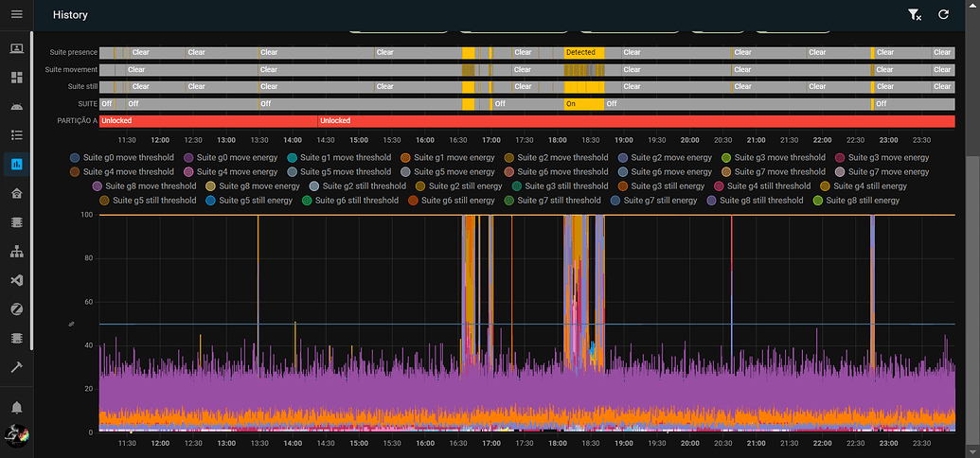Refresh the History page

click(x=943, y=14)
